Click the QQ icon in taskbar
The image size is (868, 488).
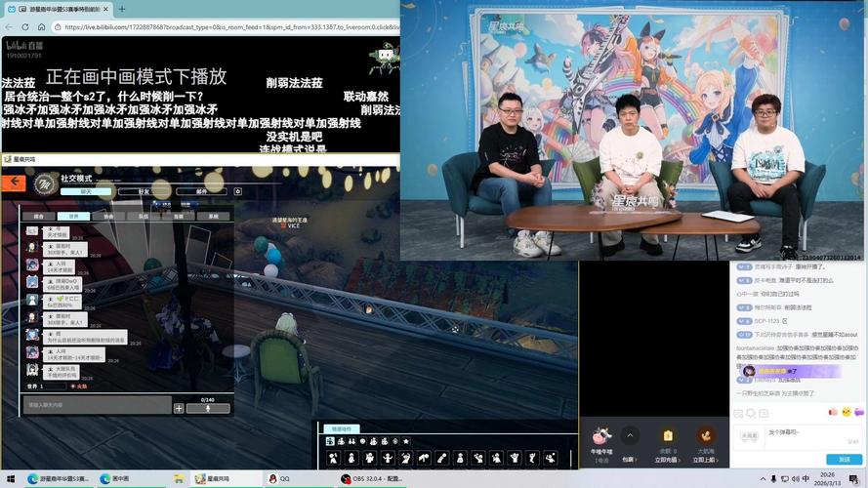pos(273,479)
